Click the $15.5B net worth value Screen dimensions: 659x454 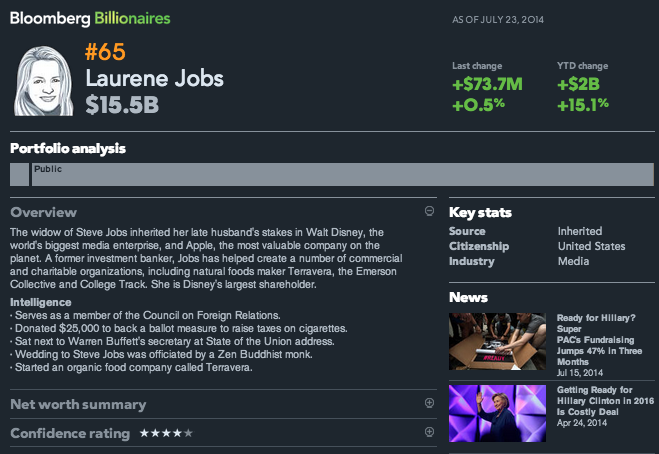point(122,105)
